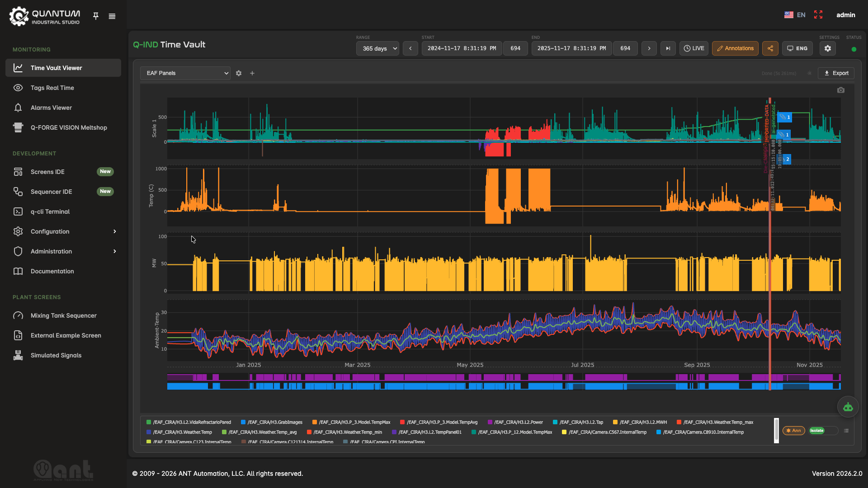The image size is (868, 488).
Task: Open Sequencer IDE
Action: click(63, 192)
